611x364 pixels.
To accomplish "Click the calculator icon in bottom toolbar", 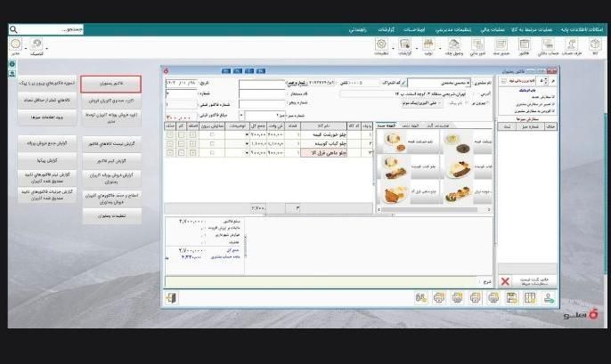I will click(528, 297).
